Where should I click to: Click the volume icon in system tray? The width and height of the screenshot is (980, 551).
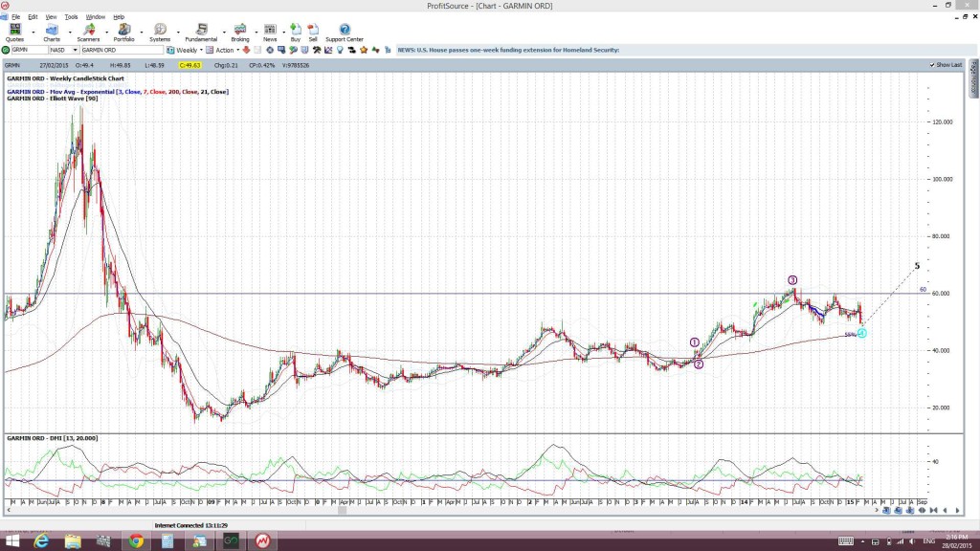point(912,541)
